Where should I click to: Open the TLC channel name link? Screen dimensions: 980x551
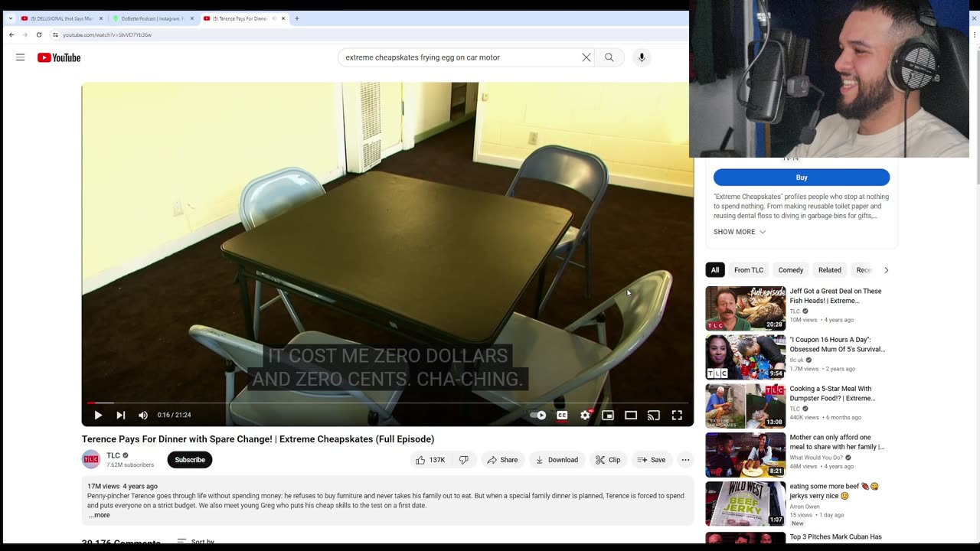click(113, 455)
